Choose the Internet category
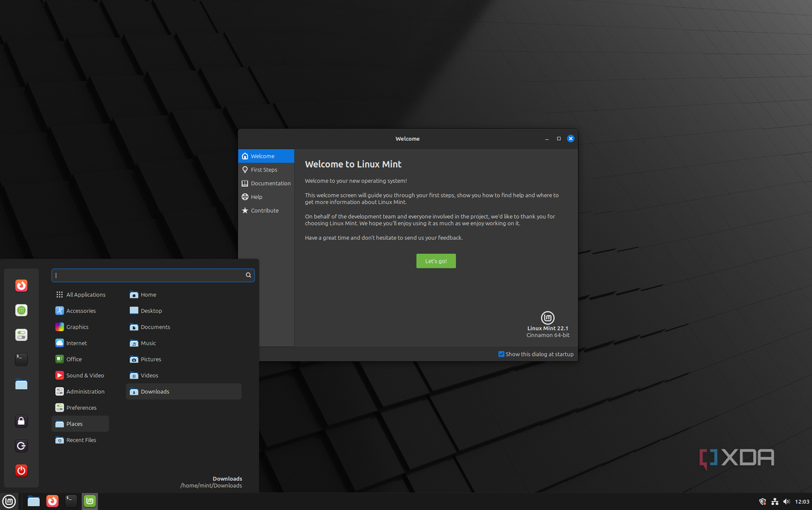812x510 pixels. 80,343
